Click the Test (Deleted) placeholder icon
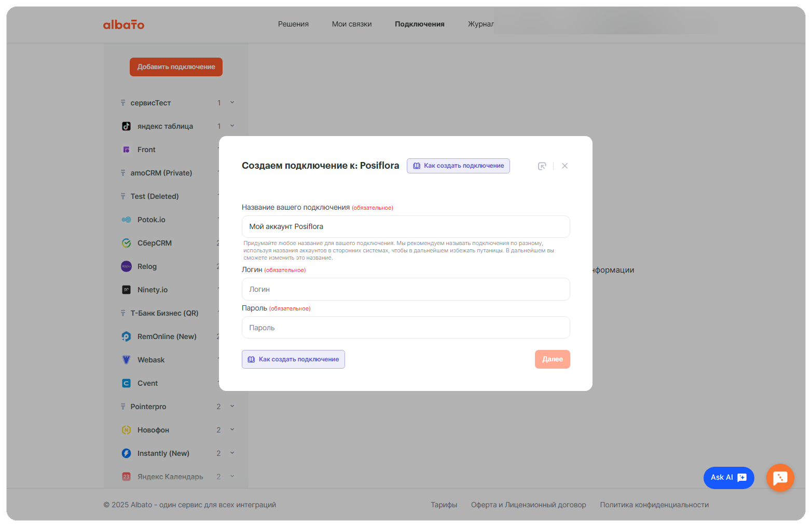Screen dimensions: 812x527 click(123, 196)
